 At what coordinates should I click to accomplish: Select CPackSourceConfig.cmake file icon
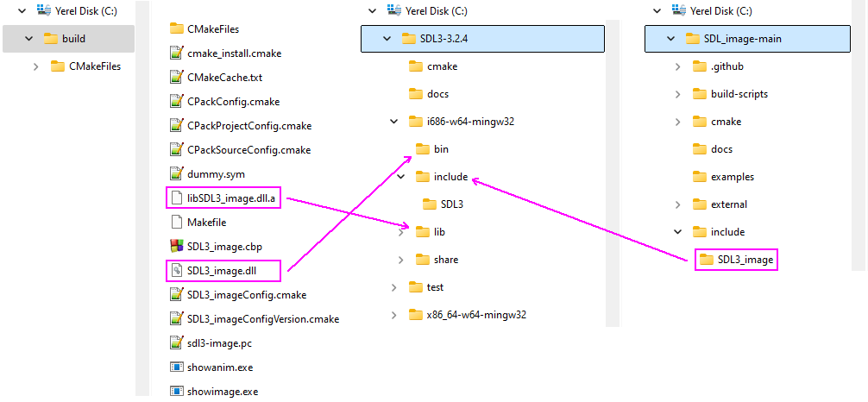177,149
